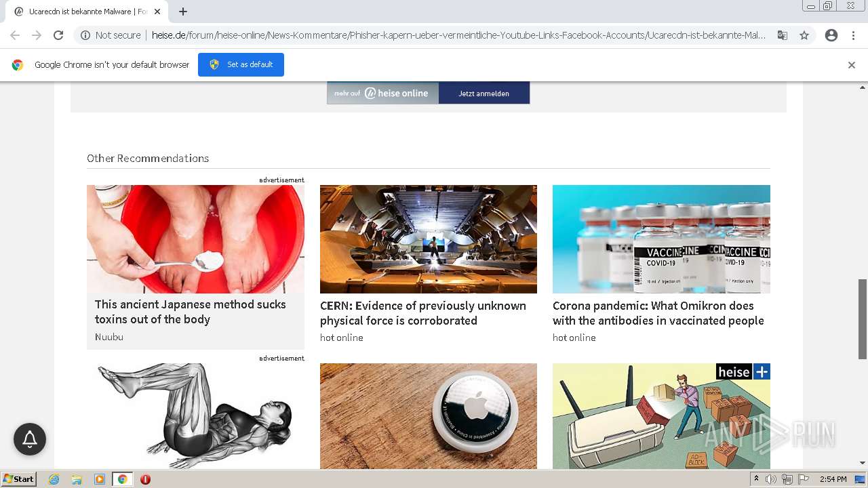Bookmark this page with the star
Screen dimensions: 868x488
tap(804, 35)
